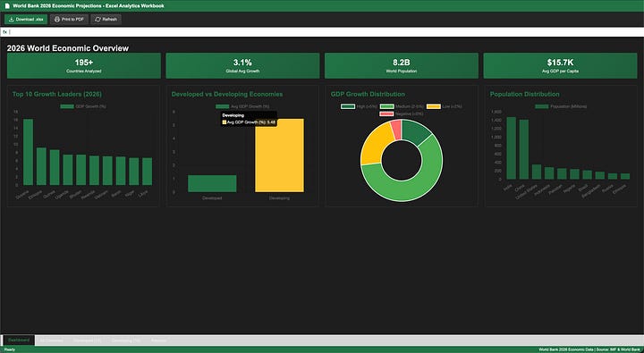This screenshot has width=644, height=353.
Task: Click the Russia population bar
Action: (613, 176)
